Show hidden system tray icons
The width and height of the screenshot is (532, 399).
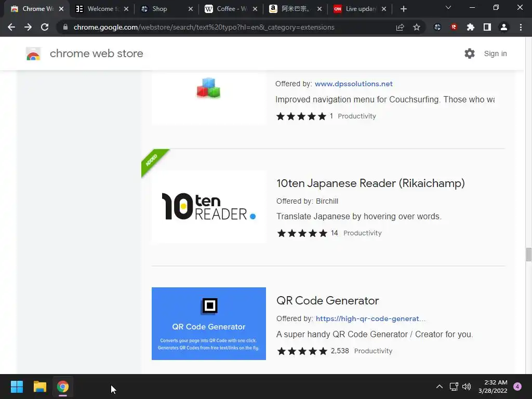440,387
